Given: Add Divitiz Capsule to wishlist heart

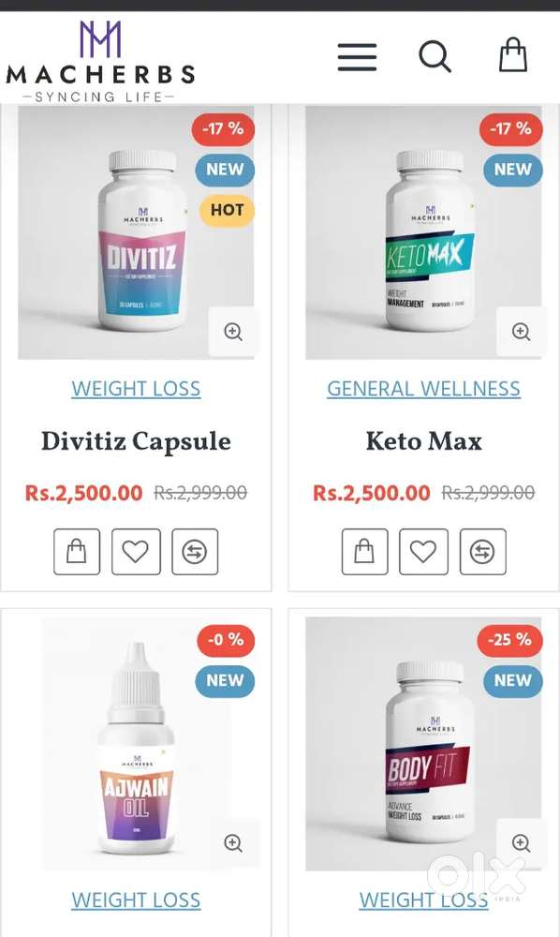Looking at the screenshot, I should [x=136, y=552].
